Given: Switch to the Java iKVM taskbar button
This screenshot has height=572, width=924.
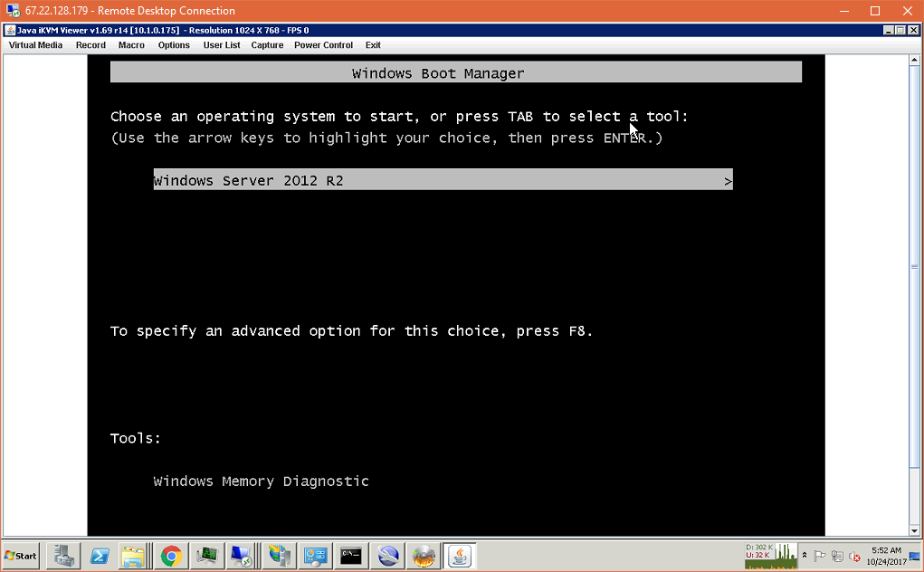Looking at the screenshot, I should 460,556.
